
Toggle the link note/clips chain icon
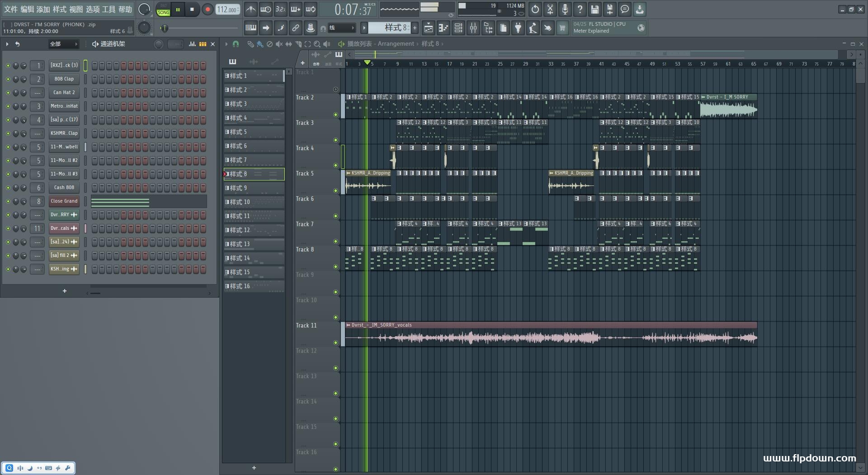pos(296,28)
